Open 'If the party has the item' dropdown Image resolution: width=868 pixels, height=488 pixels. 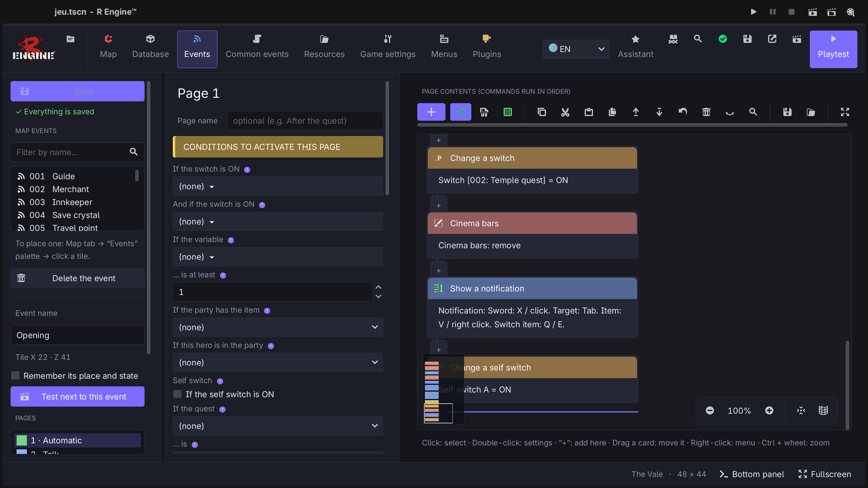coord(278,327)
